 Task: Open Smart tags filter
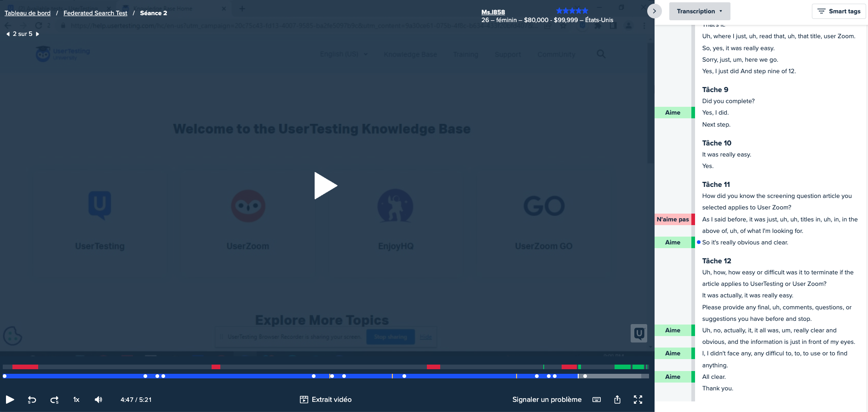point(839,11)
